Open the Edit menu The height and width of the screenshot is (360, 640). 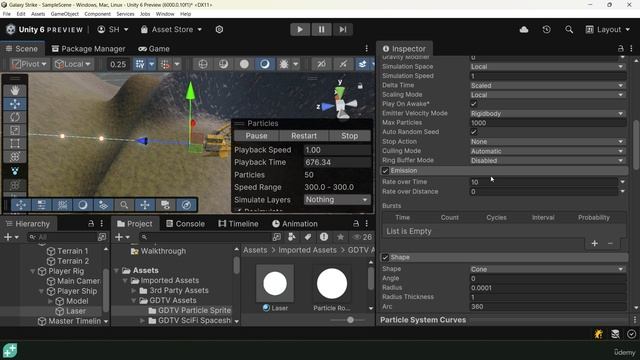click(x=21, y=14)
